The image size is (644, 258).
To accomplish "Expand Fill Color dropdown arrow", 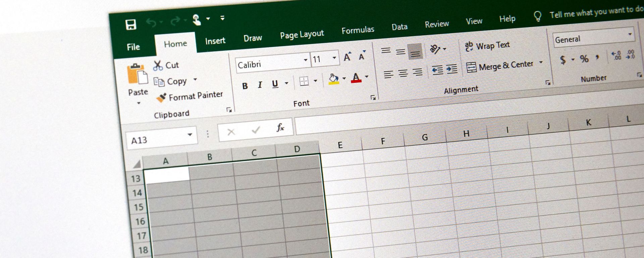I will pyautogui.click(x=344, y=78).
